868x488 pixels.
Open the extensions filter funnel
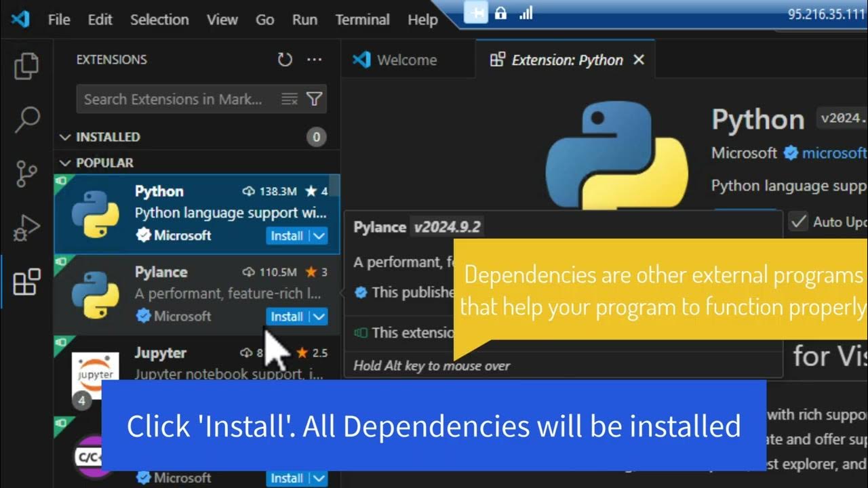314,99
